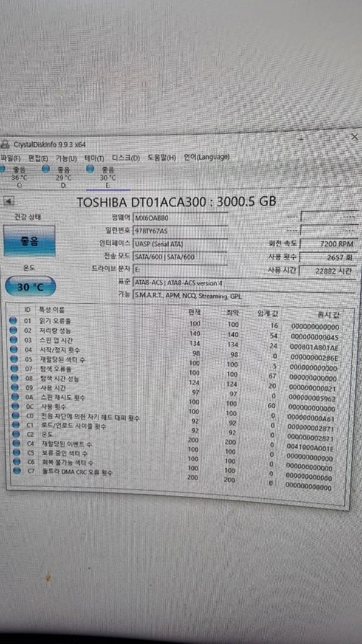The width and height of the screenshot is (362, 644).
Task: Select the E: drive at 30 °C
Action: pos(107,177)
